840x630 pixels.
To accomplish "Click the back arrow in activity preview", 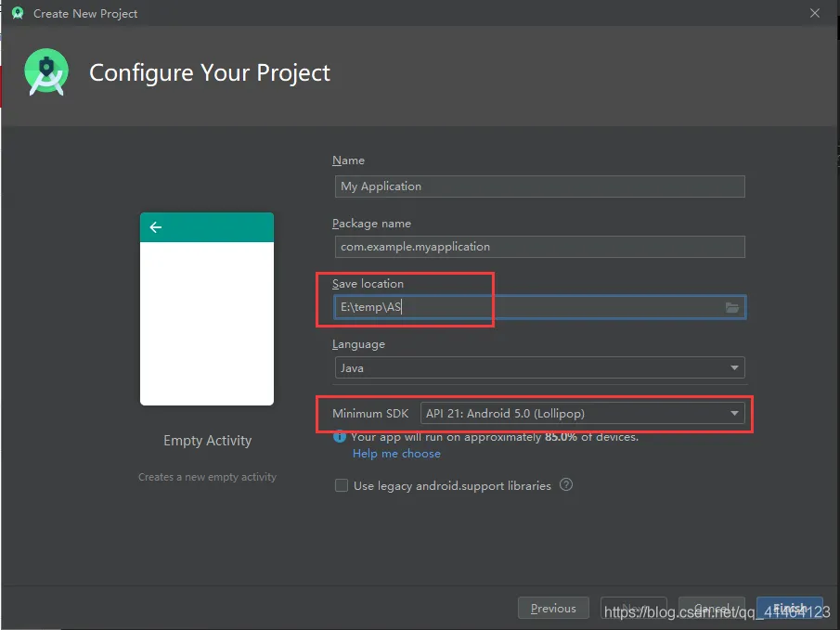I will (155, 227).
